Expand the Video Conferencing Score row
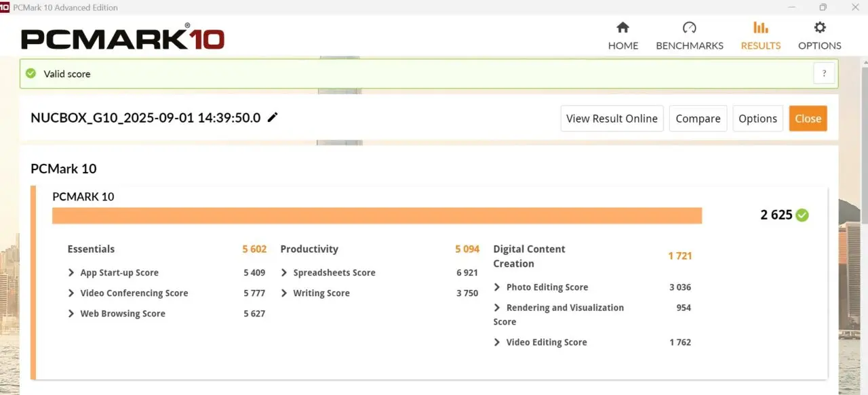Screen dimensions: 868x395 [x=71, y=293]
